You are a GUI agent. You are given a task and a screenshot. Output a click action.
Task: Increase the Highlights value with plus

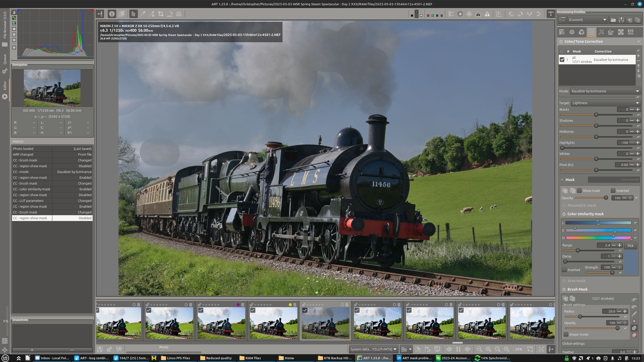(638, 143)
